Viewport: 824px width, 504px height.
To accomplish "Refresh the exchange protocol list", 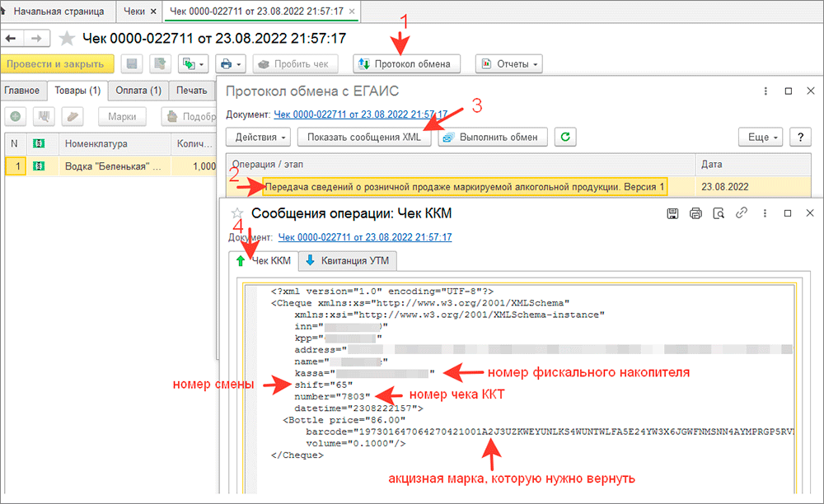I will (x=565, y=137).
